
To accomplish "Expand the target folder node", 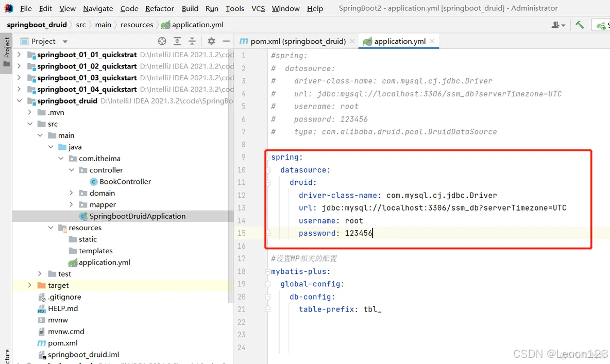I will [x=29, y=285].
